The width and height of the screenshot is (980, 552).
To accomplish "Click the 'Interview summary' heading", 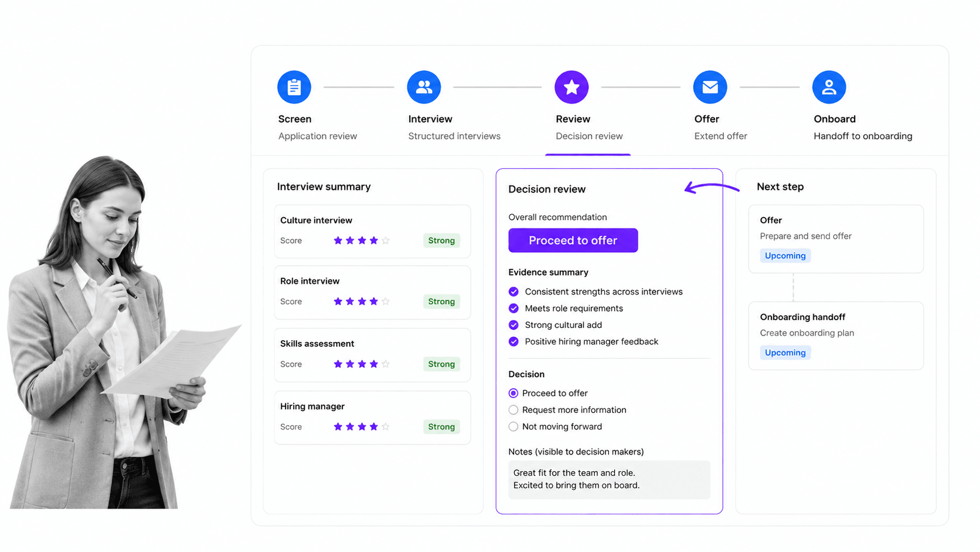I will pos(324,187).
